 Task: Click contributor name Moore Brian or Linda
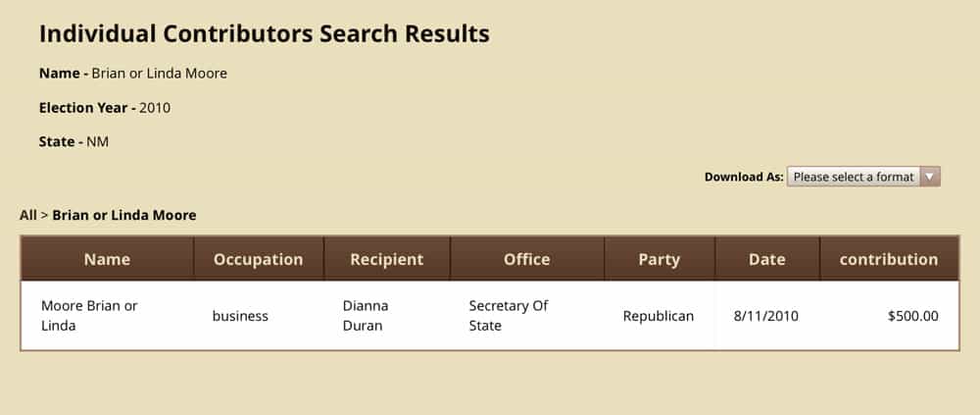coord(89,316)
